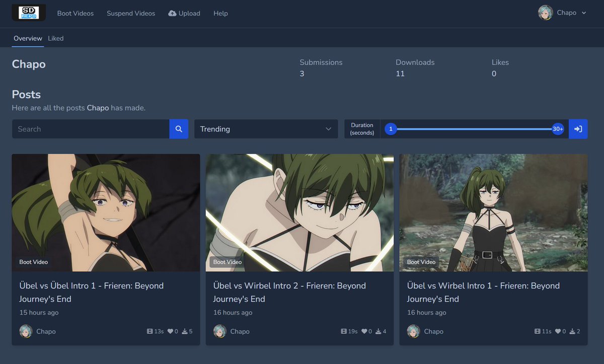
Task: Click author avatar on Wirbel Intro 1 card
Action: point(413,331)
